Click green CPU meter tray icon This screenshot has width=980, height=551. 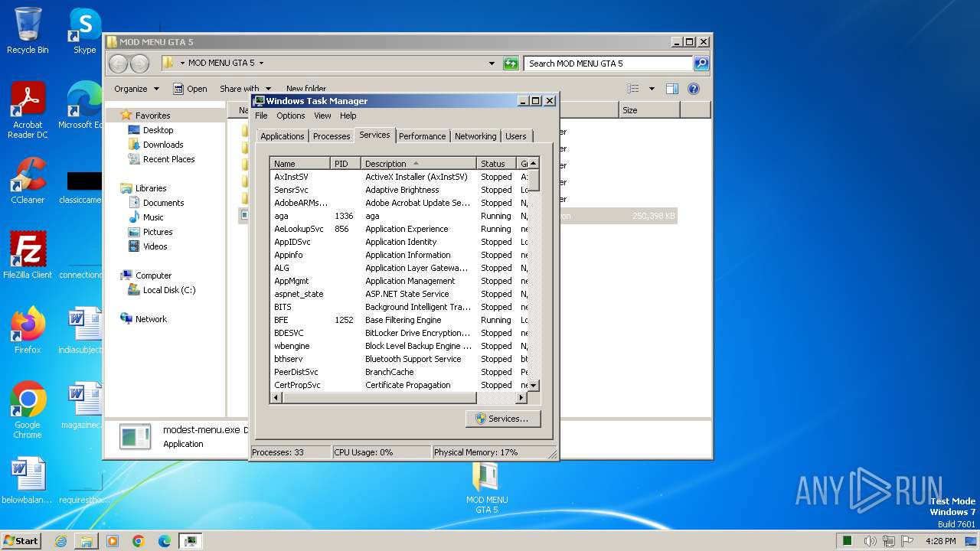(848, 541)
